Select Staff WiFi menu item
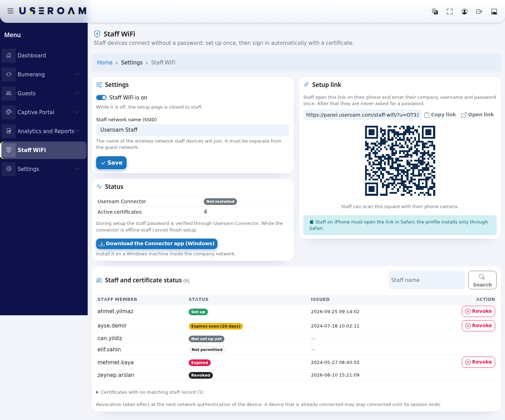The image size is (505, 420). pos(44,150)
